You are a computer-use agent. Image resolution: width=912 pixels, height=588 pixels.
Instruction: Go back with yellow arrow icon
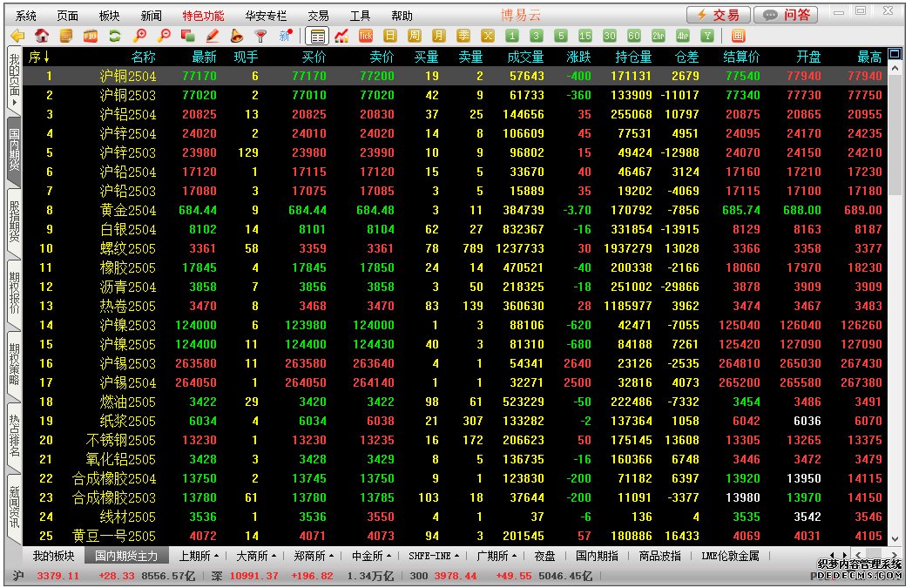[17, 36]
